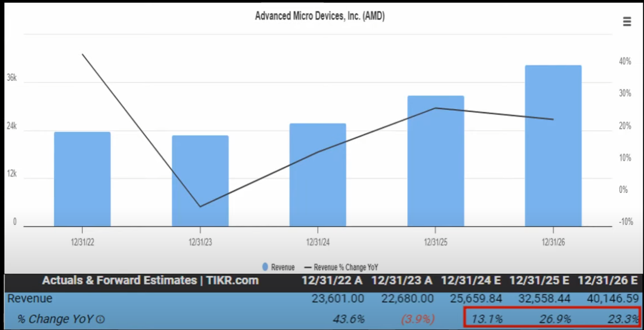Select the 12/31/23 revenue bar
The width and height of the screenshot is (644, 330).
[200, 181]
